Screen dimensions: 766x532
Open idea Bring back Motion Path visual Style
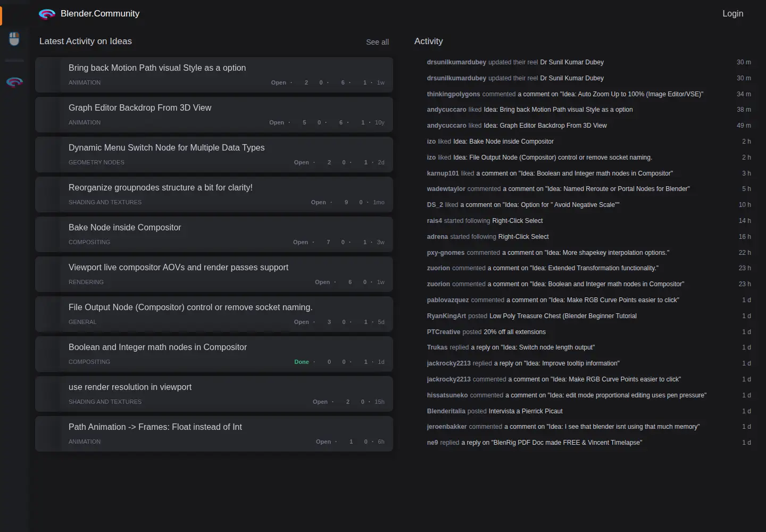[157, 68]
